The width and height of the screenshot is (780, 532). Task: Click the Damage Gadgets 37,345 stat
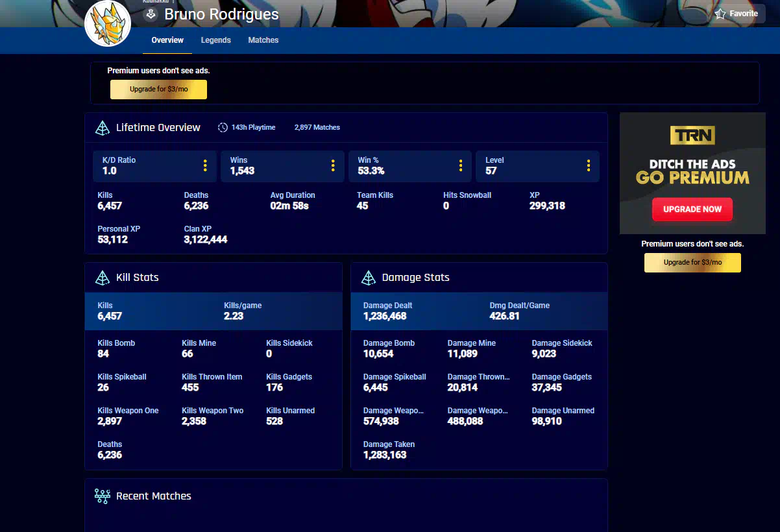(562, 382)
